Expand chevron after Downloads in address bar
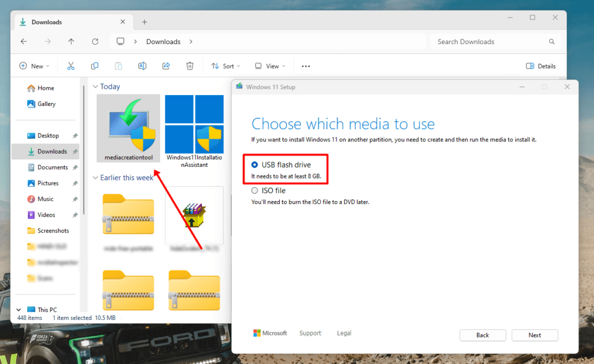 tap(191, 42)
